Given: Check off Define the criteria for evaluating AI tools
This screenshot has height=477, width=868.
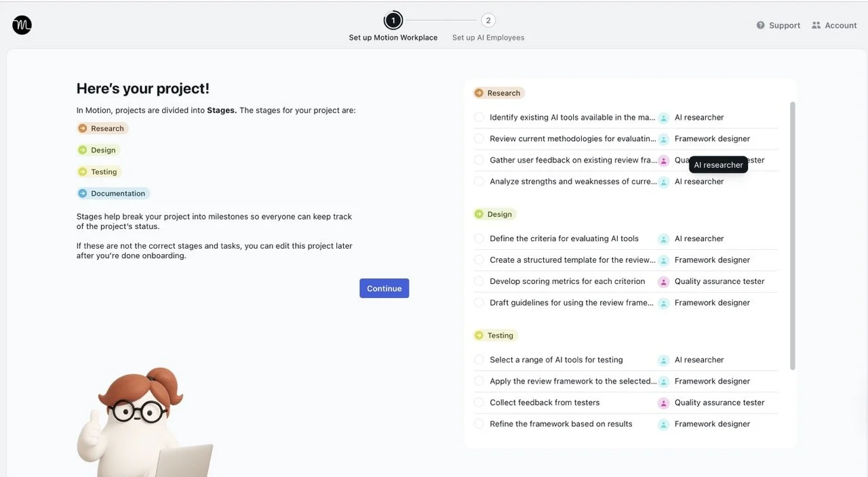Looking at the screenshot, I should (x=479, y=239).
